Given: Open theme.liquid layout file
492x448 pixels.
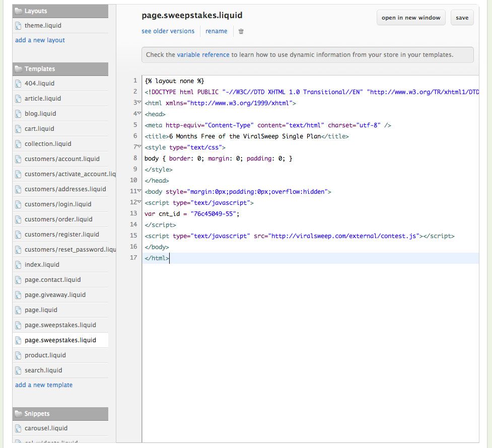Looking at the screenshot, I should coord(43,26).
